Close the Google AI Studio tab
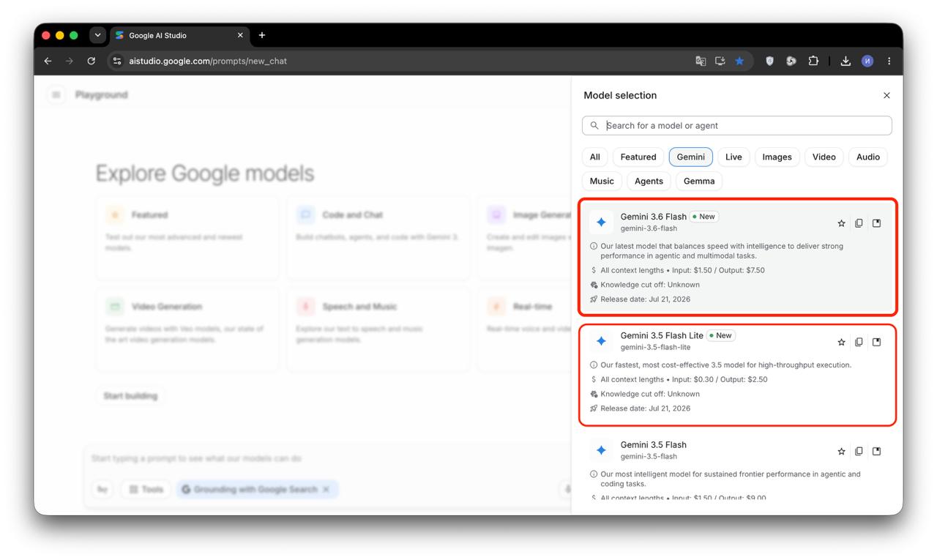Image resolution: width=937 pixels, height=560 pixels. click(x=240, y=35)
